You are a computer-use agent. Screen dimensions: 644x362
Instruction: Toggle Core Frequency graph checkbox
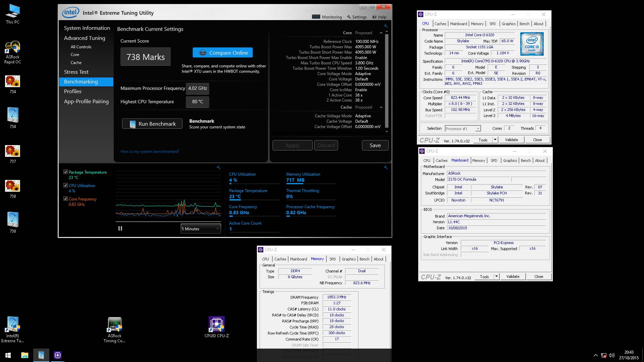click(65, 199)
